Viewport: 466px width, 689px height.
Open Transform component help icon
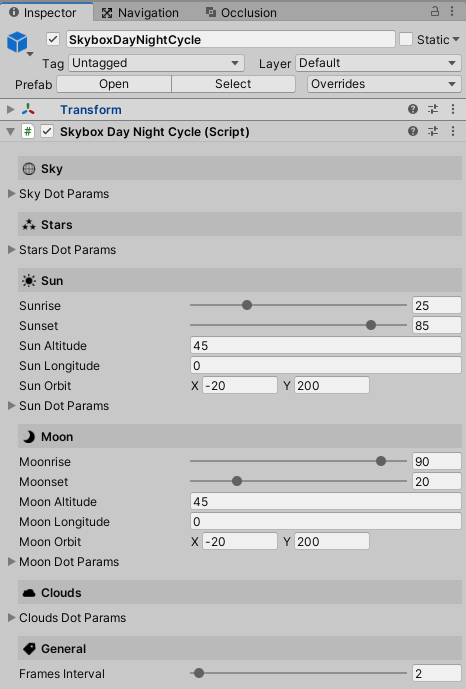pyautogui.click(x=412, y=109)
